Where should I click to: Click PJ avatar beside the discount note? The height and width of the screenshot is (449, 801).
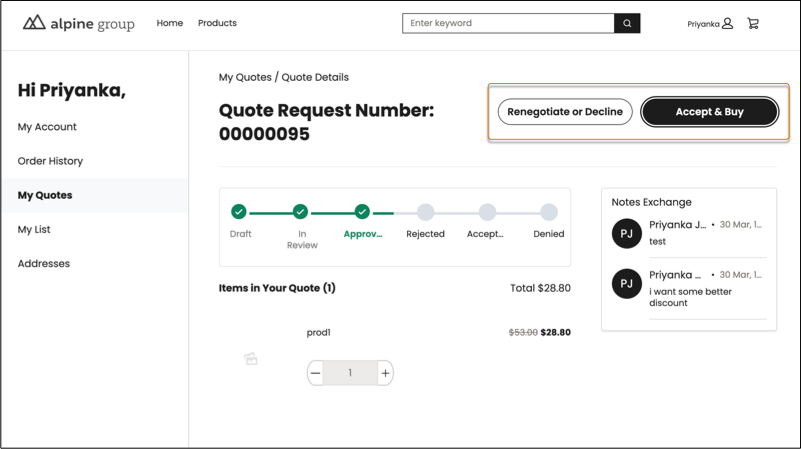627,283
